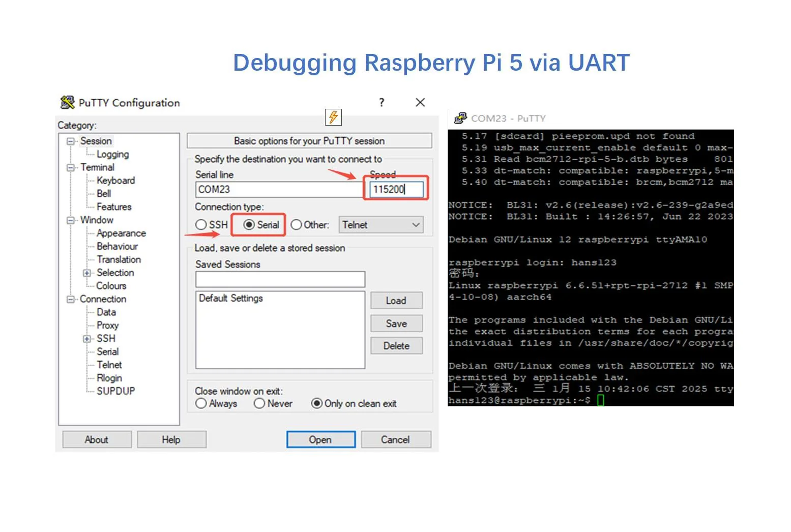Click the Delete session button
The width and height of the screenshot is (791, 532).
click(x=396, y=346)
